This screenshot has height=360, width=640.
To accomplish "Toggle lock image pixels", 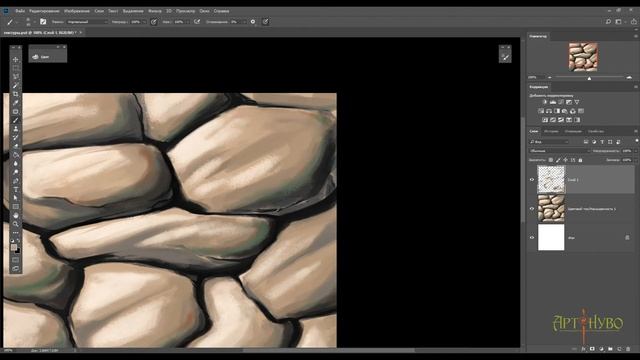I will [x=558, y=160].
